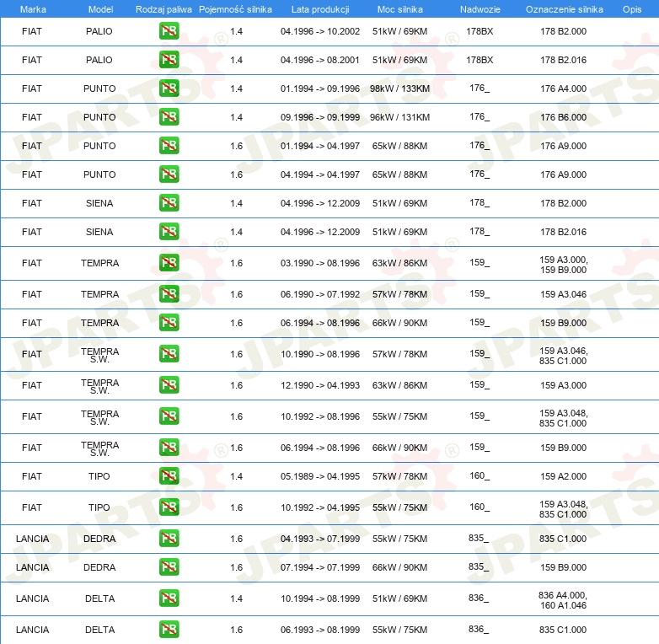Click the Opis column header

632,9
